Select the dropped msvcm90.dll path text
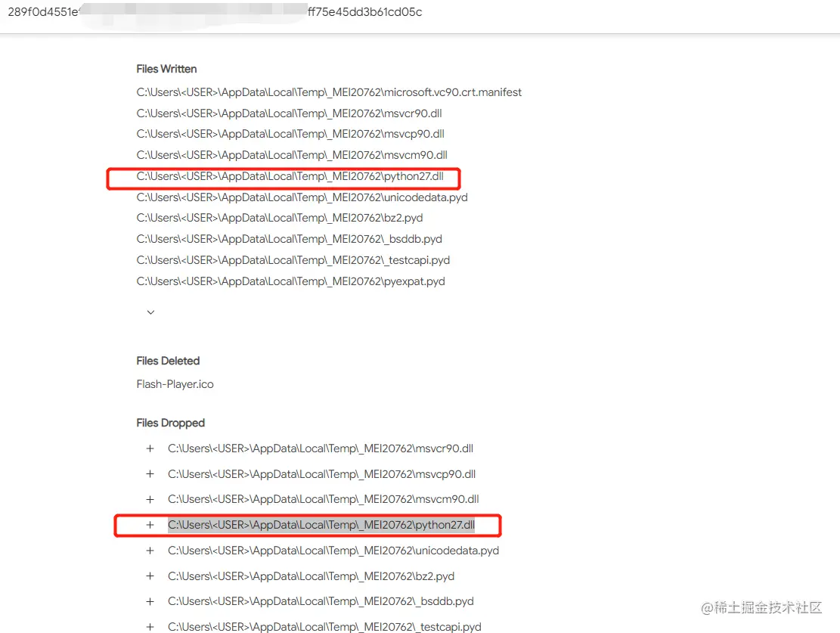 point(324,500)
